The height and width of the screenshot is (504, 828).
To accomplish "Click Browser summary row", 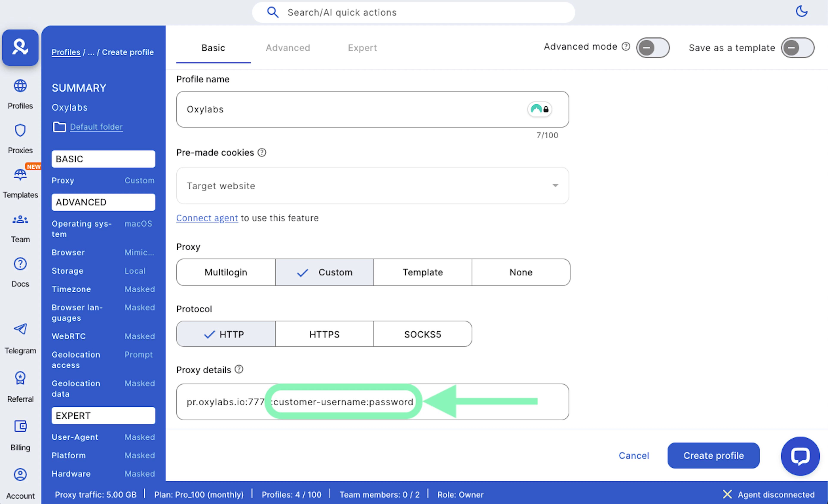I will [103, 253].
